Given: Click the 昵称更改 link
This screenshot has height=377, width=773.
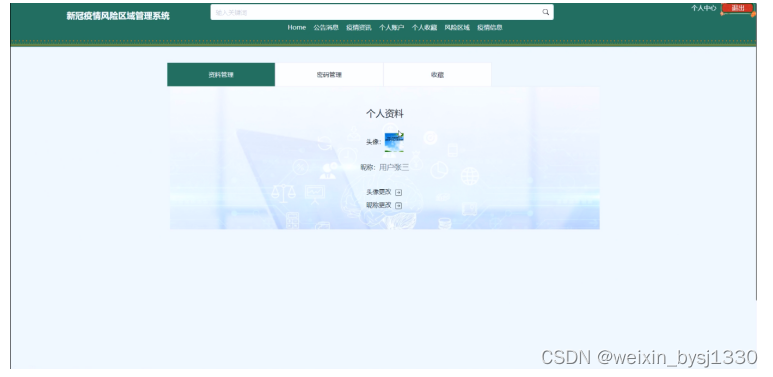Looking at the screenshot, I should pos(379,206).
